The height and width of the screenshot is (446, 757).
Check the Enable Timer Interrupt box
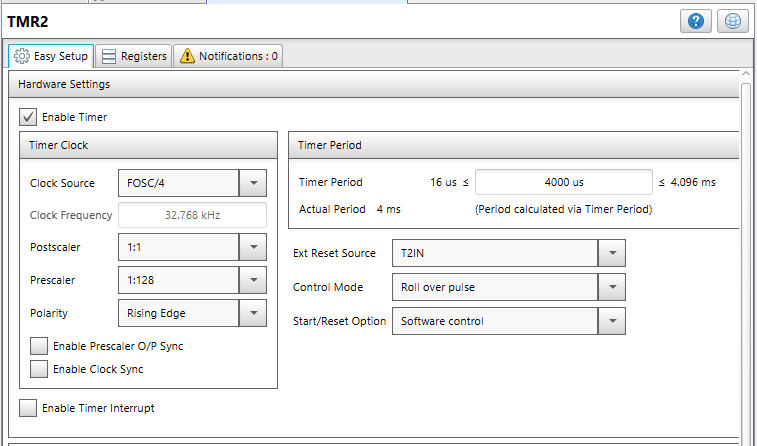(x=28, y=408)
